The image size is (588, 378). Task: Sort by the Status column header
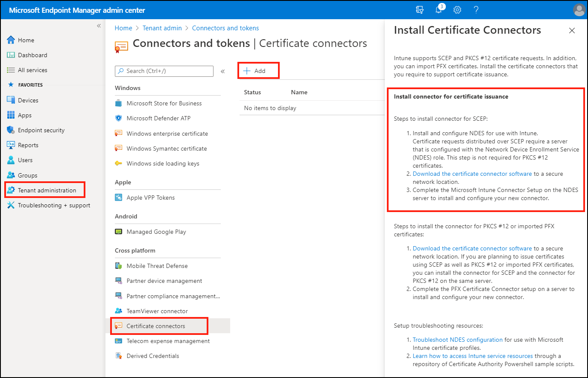[252, 92]
